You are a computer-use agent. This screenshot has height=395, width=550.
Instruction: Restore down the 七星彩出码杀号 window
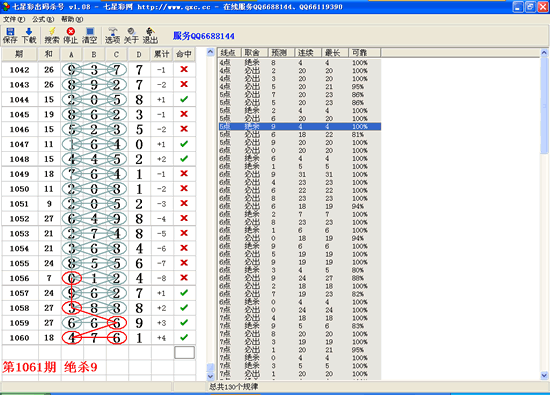pyautogui.click(x=530, y=7)
